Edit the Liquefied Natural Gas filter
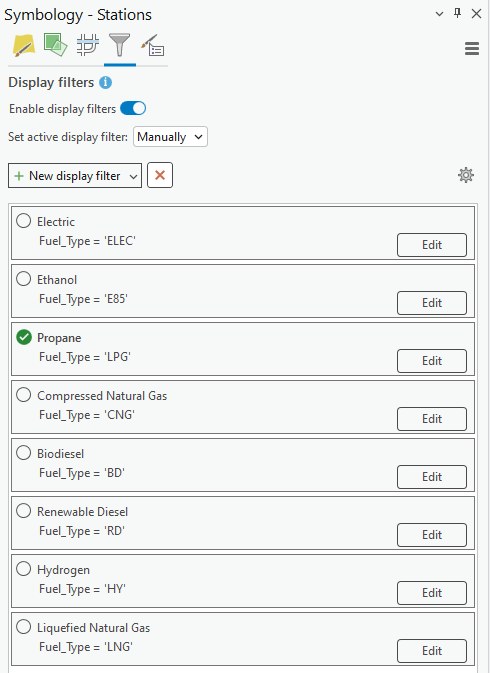The width and height of the screenshot is (490, 673). pyautogui.click(x=432, y=651)
